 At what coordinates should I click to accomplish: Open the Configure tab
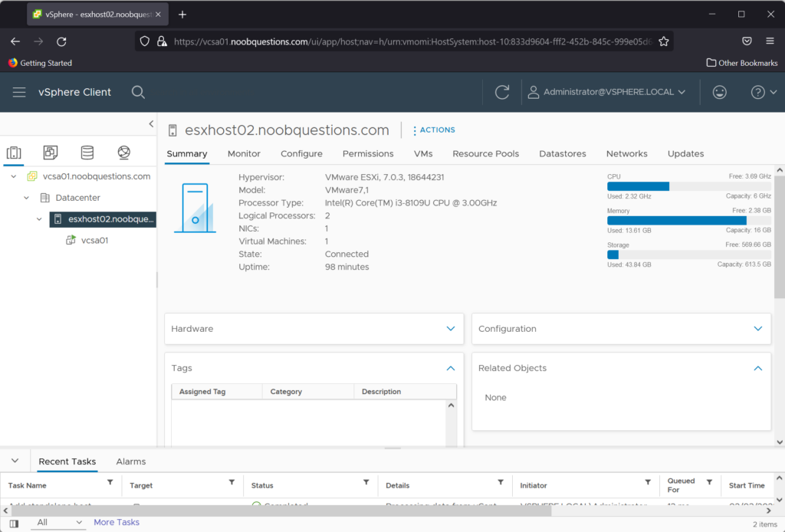pos(301,153)
